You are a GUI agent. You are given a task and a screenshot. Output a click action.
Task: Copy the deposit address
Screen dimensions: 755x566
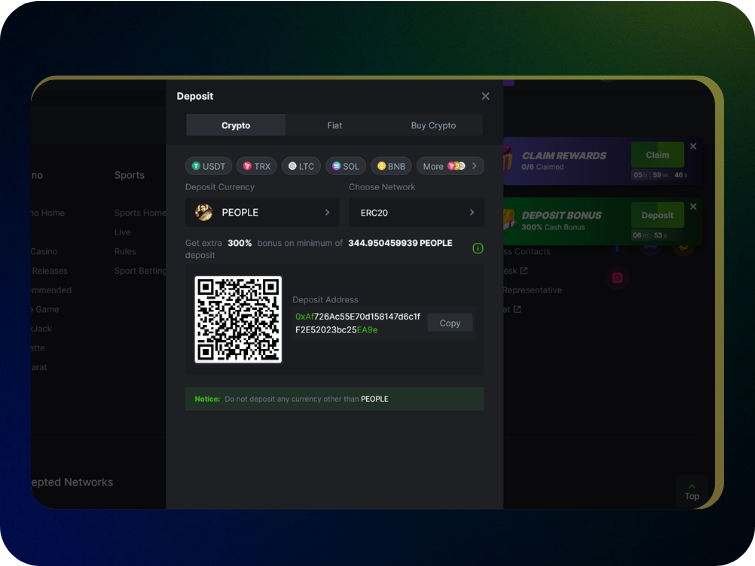tap(450, 323)
